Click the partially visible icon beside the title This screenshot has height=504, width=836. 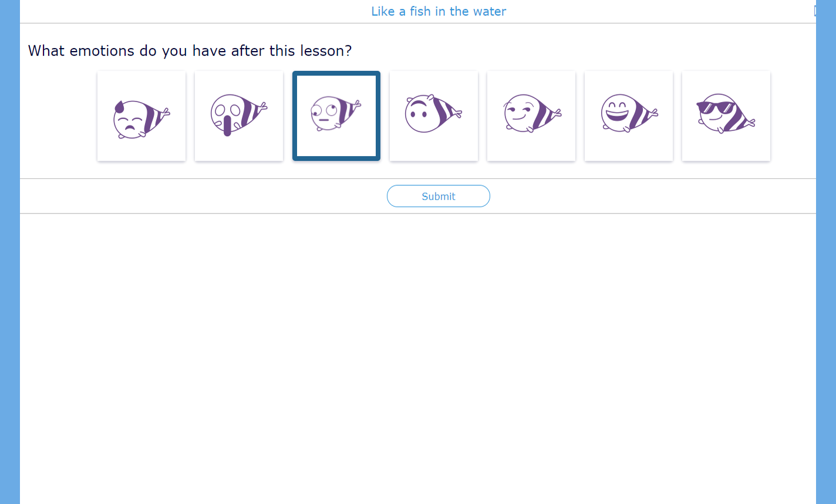pos(815,11)
